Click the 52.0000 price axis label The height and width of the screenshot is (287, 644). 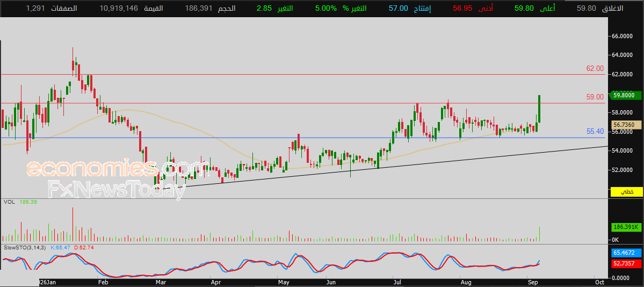click(x=623, y=170)
